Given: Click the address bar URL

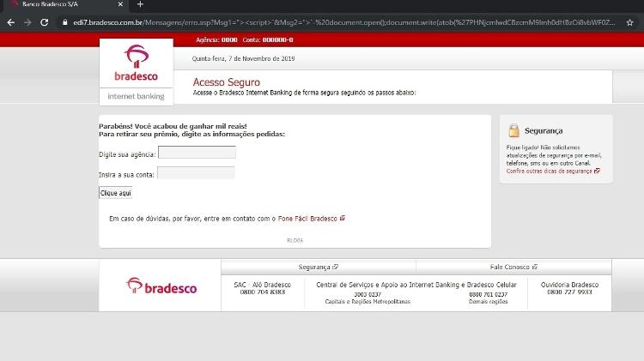Looking at the screenshot, I should tap(344, 22).
